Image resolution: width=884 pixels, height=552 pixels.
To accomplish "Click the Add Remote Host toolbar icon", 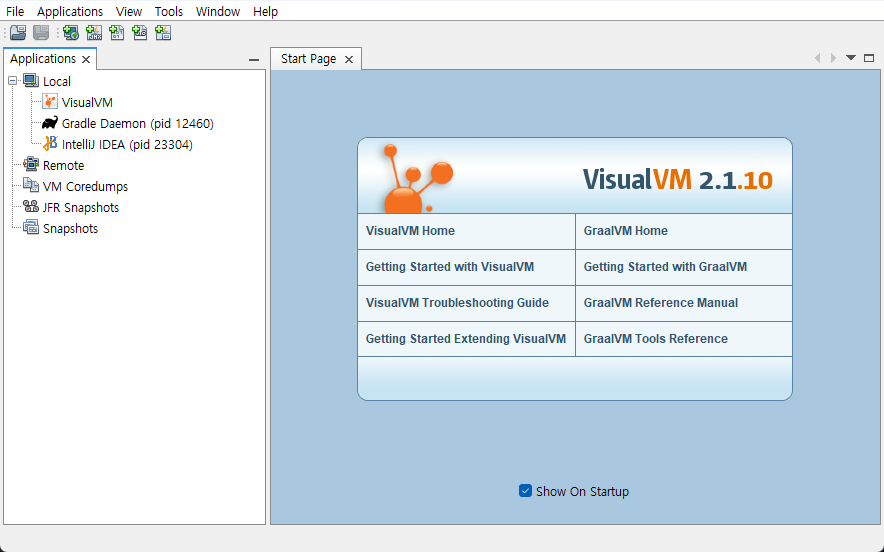I will pyautogui.click(x=71, y=33).
